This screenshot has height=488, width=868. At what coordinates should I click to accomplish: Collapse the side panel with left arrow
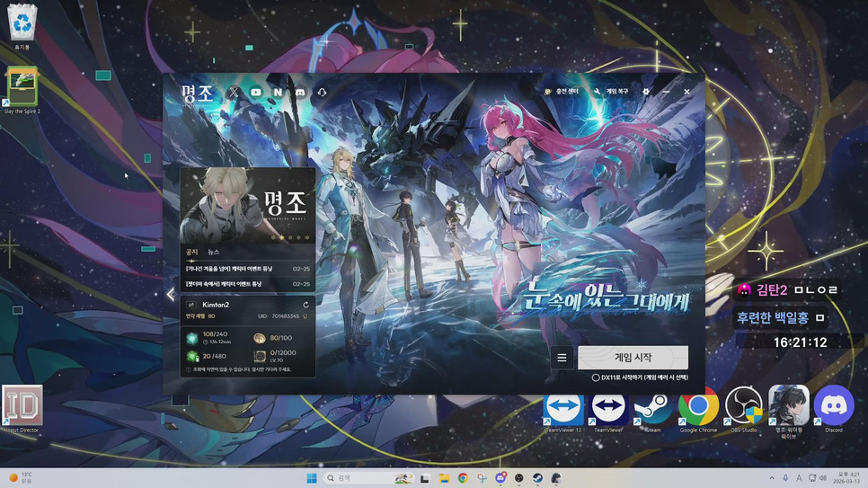pos(171,294)
